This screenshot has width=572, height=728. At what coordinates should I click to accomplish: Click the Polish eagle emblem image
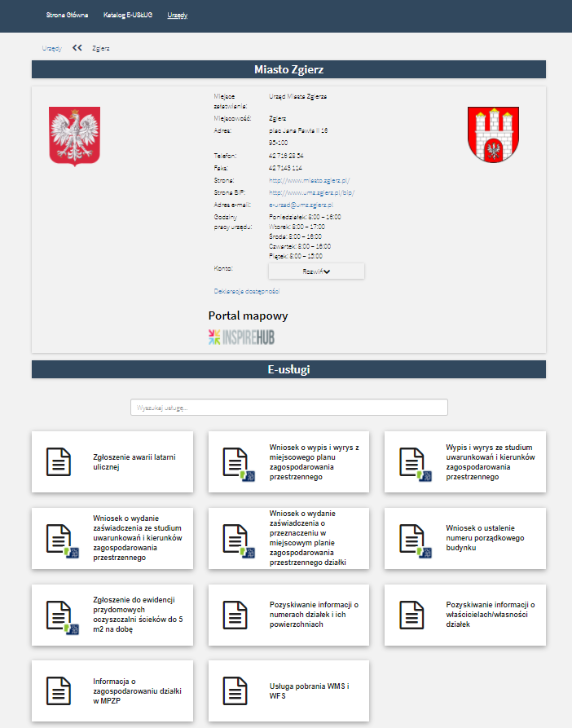tap(75, 136)
